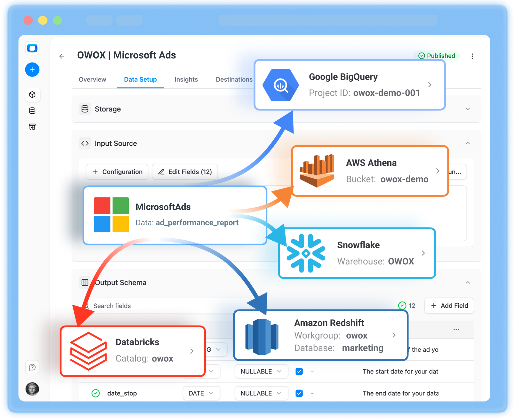Collapse the Input Source section
This screenshot has height=420, width=515.
(468, 143)
